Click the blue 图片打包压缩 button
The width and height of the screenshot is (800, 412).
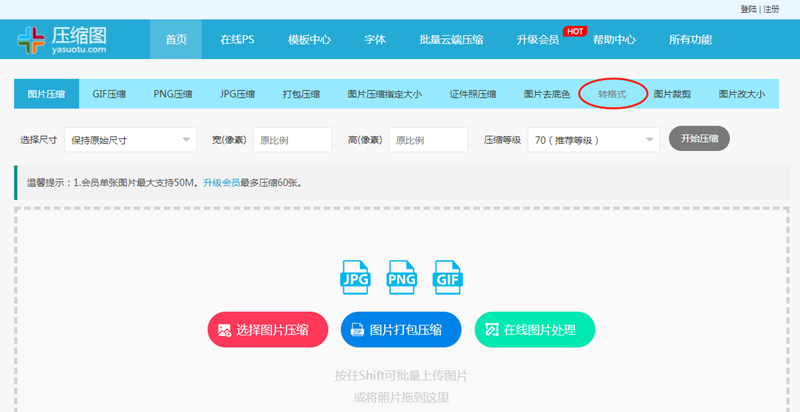click(x=401, y=329)
